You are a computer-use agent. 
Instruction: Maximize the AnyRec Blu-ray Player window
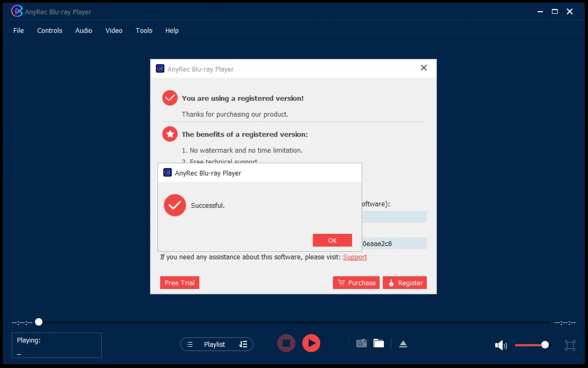coord(555,12)
